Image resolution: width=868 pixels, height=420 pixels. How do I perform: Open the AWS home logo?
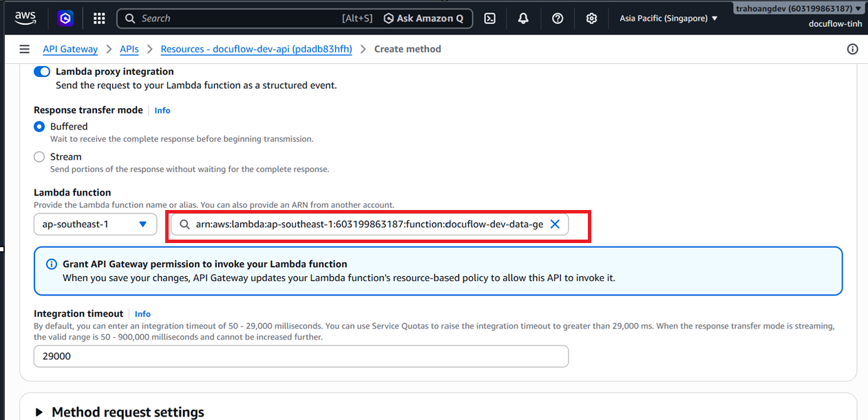[x=25, y=19]
